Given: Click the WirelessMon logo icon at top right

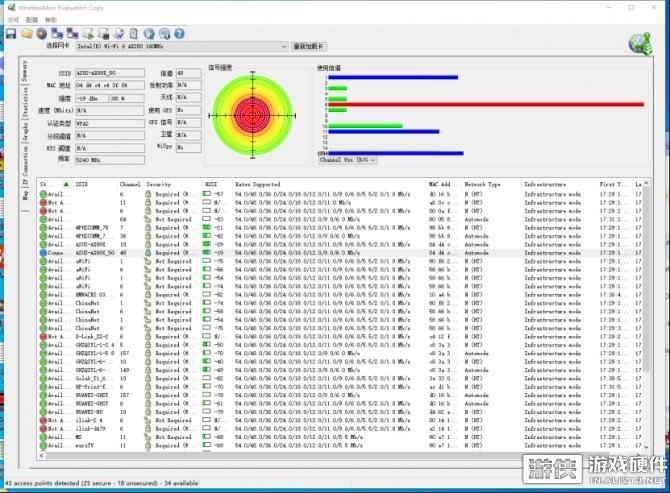Looking at the screenshot, I should 641,42.
